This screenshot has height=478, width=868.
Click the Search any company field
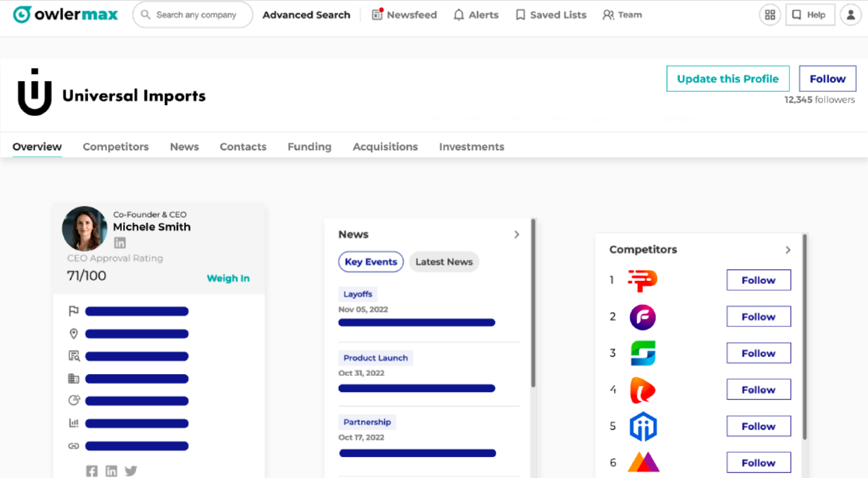(x=193, y=14)
